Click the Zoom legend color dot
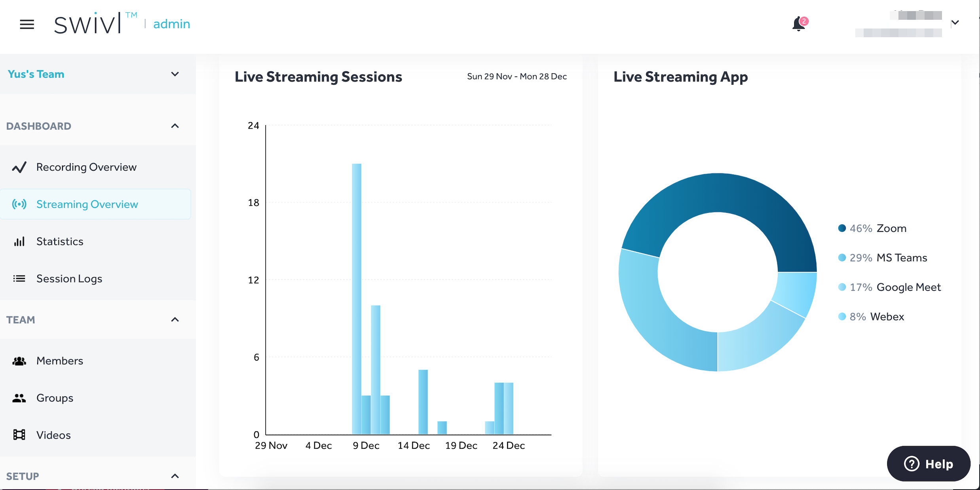 click(x=842, y=228)
